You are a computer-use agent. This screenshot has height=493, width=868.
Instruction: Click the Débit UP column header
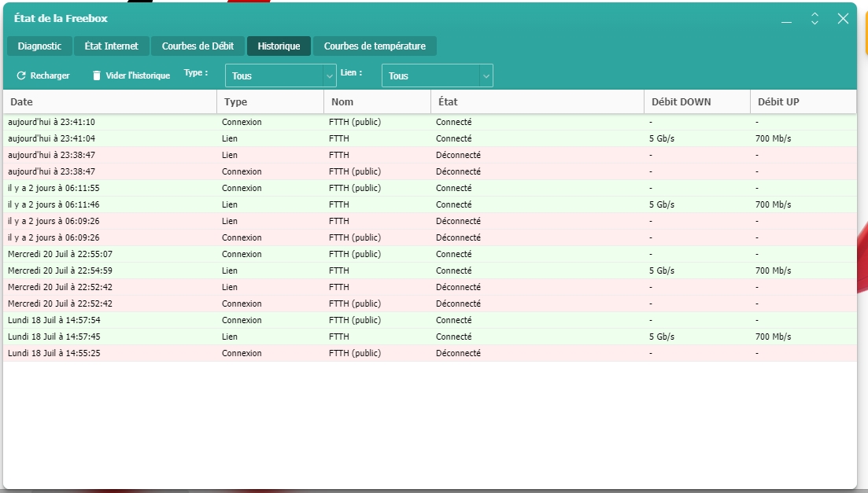[803, 102]
